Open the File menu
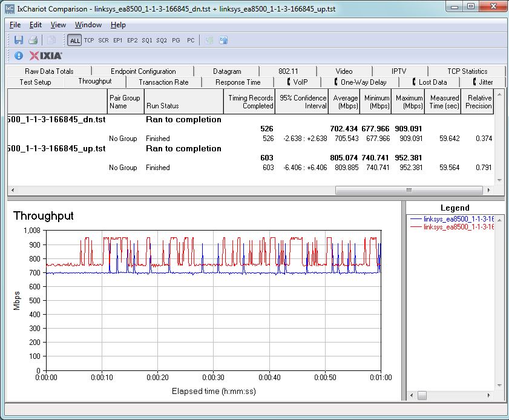 15,25
